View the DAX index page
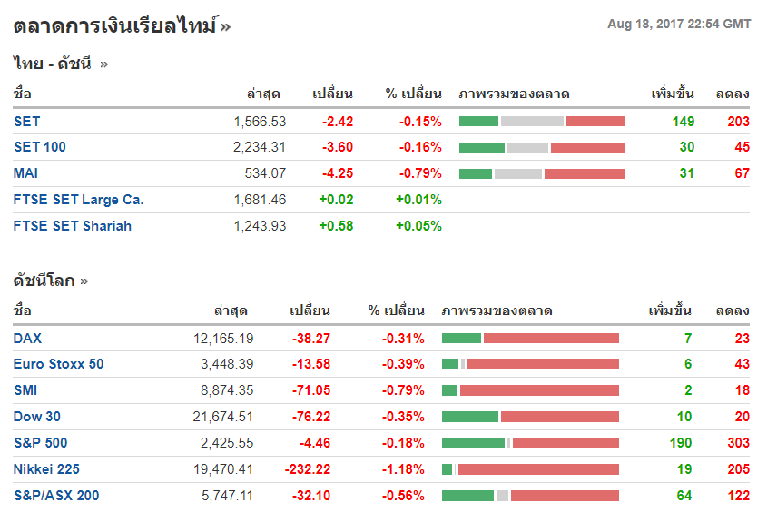The width and height of the screenshot is (777, 532). click(27, 339)
